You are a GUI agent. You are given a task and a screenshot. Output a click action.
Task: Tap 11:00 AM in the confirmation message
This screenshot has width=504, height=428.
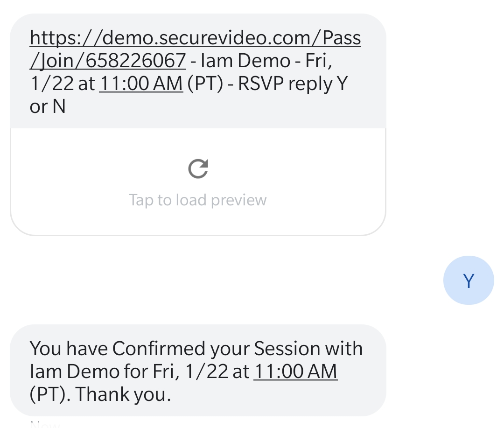tap(295, 372)
